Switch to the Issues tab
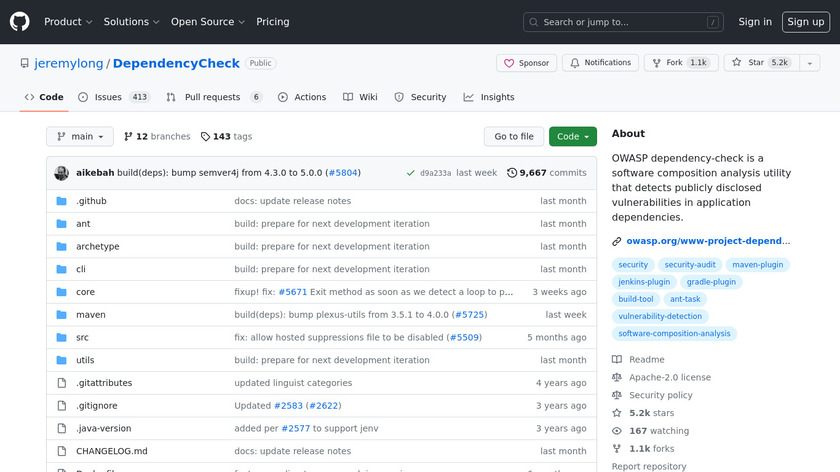This screenshot has width=840, height=472. point(114,97)
